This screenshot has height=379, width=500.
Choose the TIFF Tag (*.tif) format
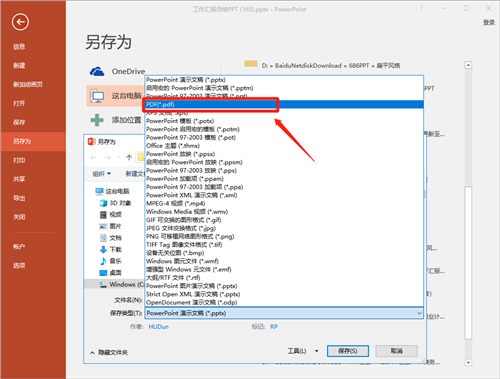pos(284,245)
